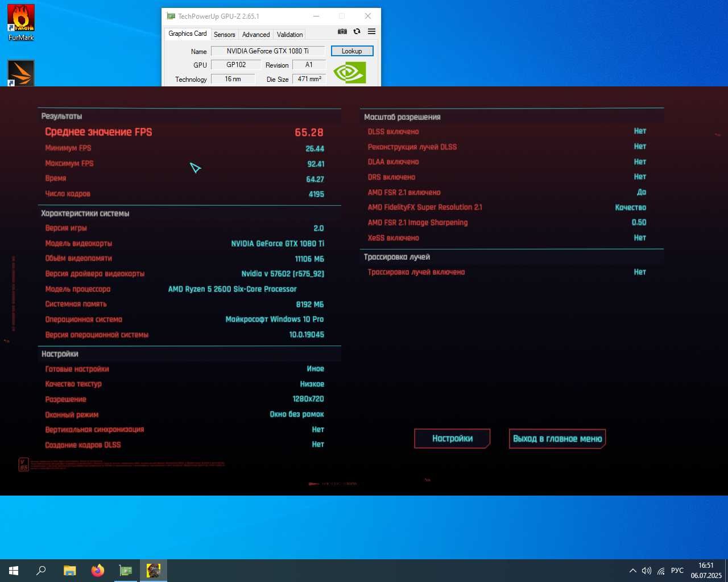Click the Оконный режим value Окно без рамок
Image resolution: width=728 pixels, height=582 pixels.
pyautogui.click(x=297, y=414)
